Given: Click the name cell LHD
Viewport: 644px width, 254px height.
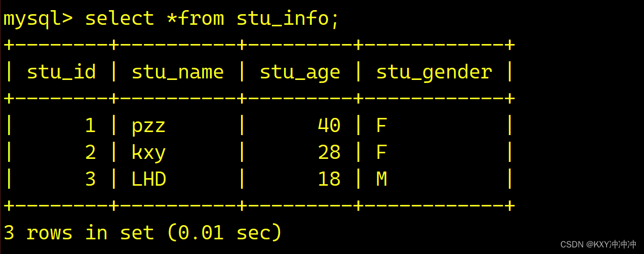Looking at the screenshot, I should [x=149, y=179].
